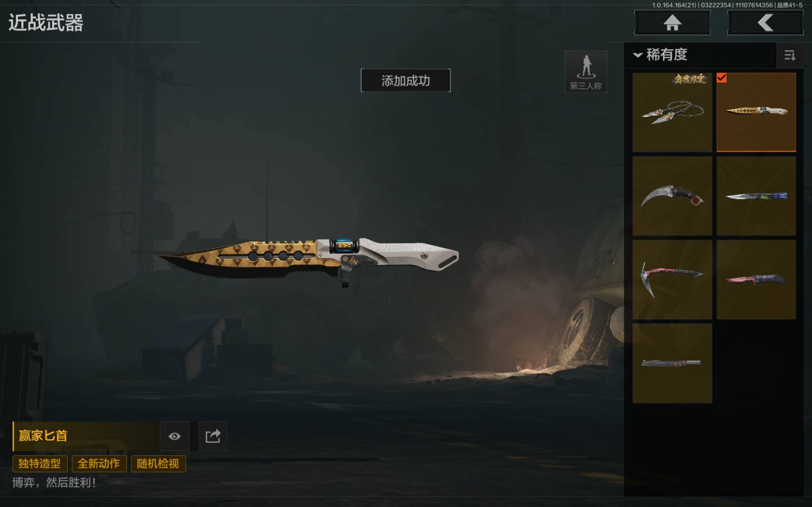Switch to third-person view icon
The image size is (812, 507).
tap(586, 72)
